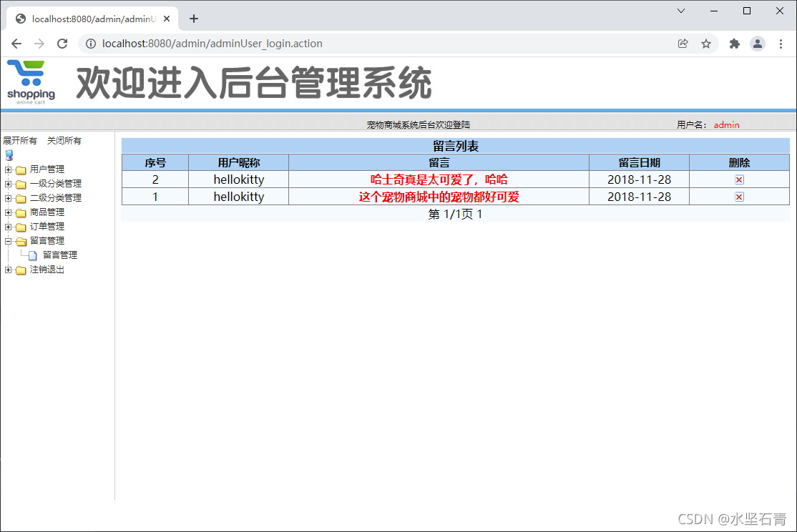Delete the message numbered 2

pyautogui.click(x=739, y=179)
